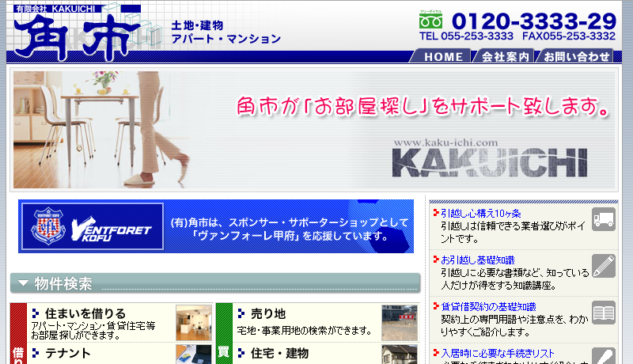Open the 会社案内 navigation tab
Viewport: 633px width, 364px height.
(505, 56)
